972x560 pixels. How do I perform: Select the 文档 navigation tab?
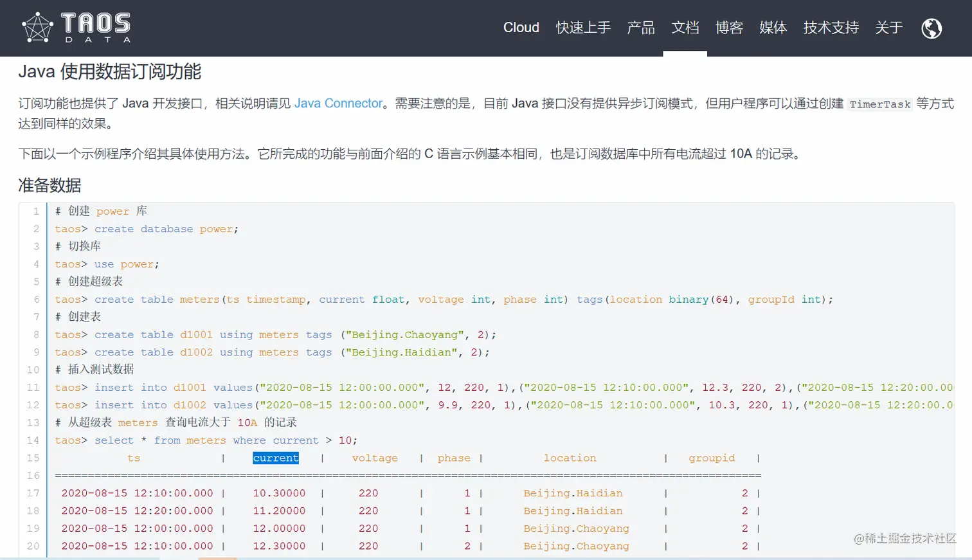685,28
